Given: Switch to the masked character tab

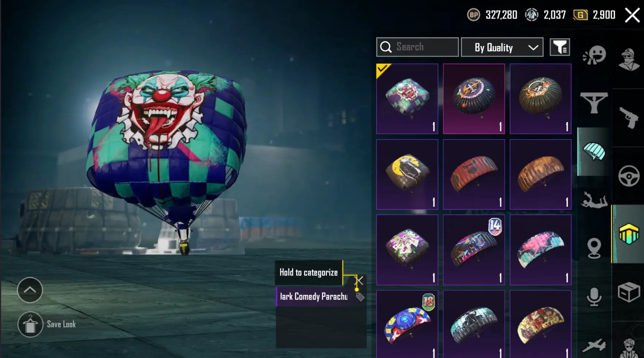Looking at the screenshot, I should pyautogui.click(x=629, y=59).
